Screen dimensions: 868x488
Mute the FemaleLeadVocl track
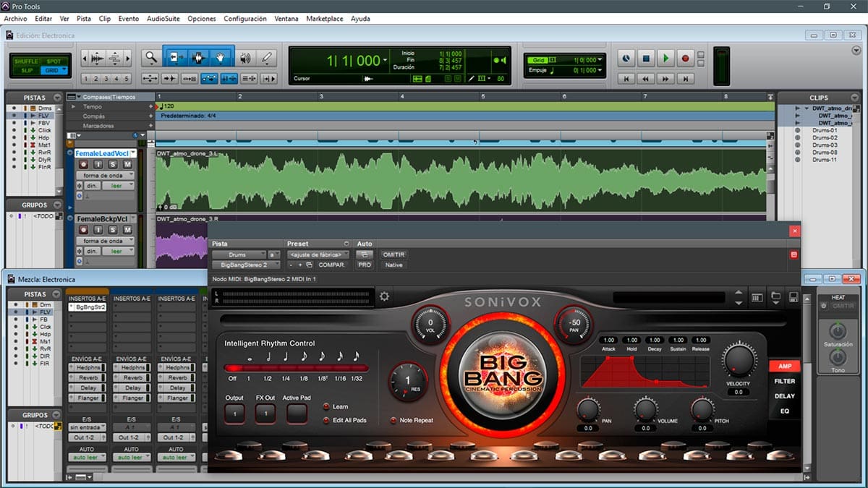pos(127,165)
